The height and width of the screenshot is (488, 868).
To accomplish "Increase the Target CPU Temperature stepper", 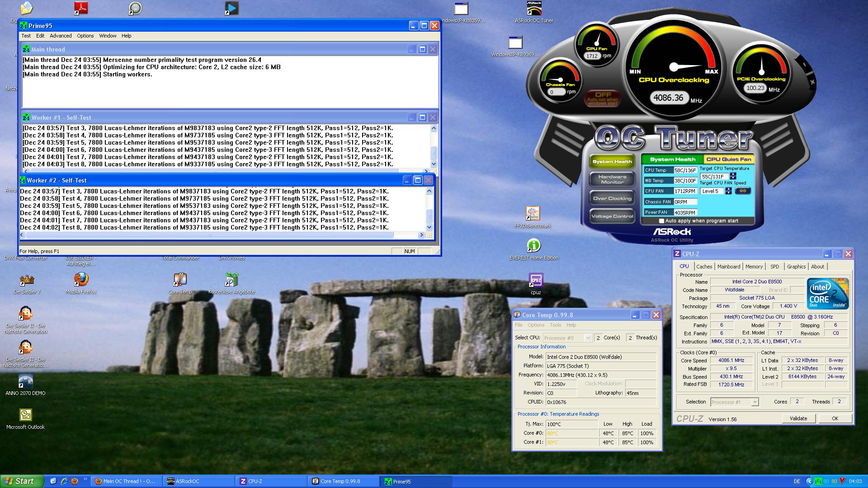I will point(733,174).
